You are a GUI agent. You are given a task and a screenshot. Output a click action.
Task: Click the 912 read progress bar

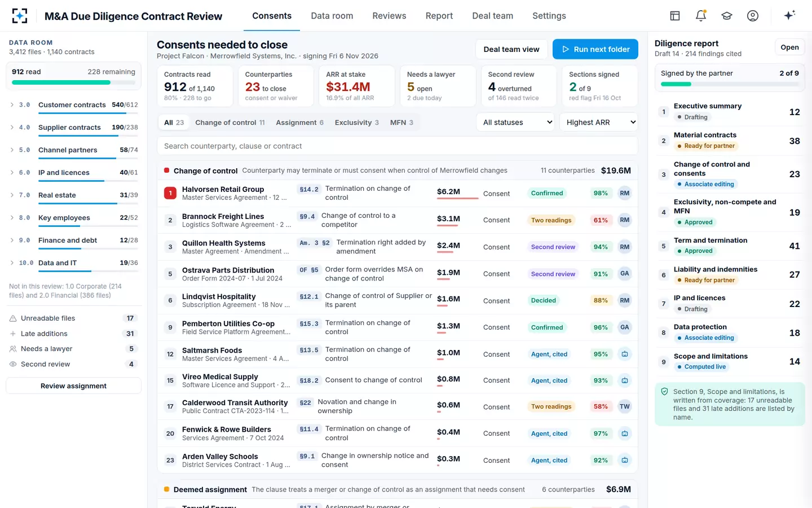[73, 82]
